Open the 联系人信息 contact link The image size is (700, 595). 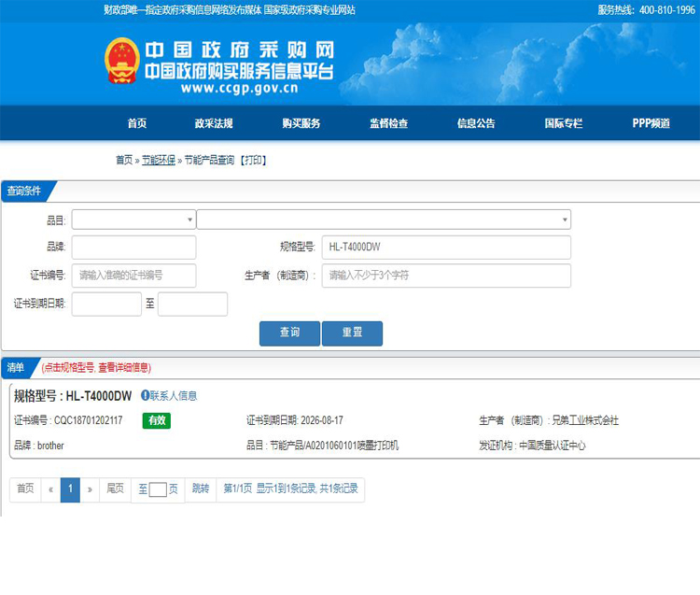174,396
